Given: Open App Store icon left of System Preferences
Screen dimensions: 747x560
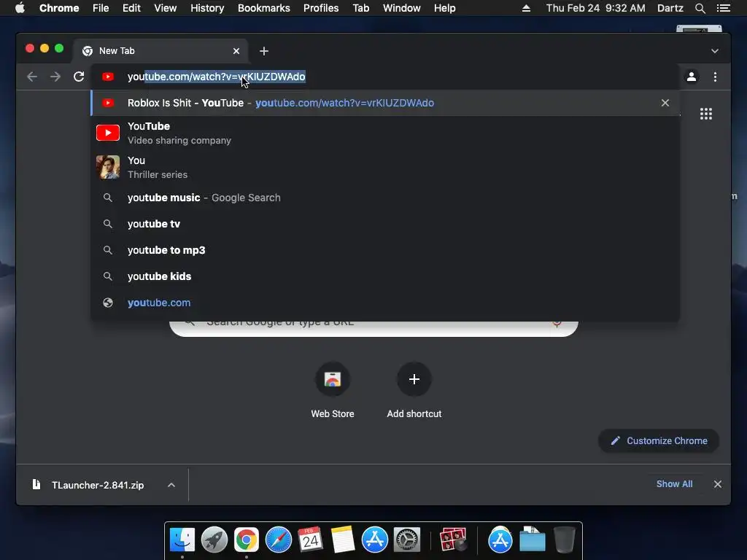Looking at the screenshot, I should [374, 540].
